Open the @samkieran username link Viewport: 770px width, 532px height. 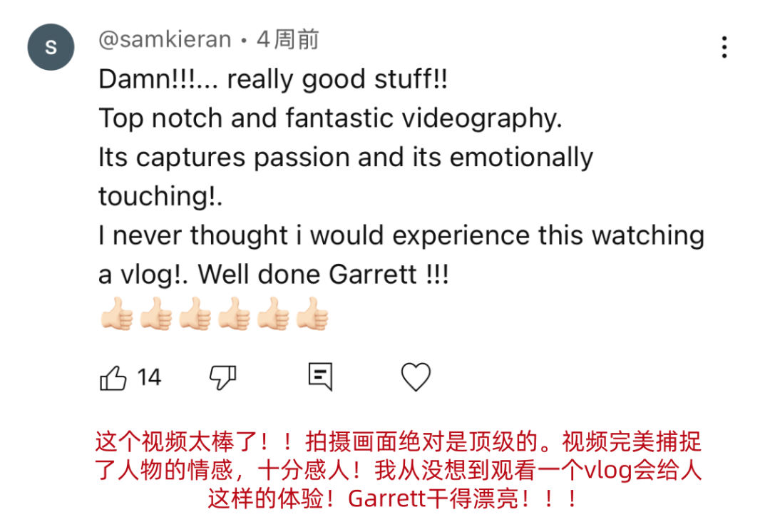165,39
